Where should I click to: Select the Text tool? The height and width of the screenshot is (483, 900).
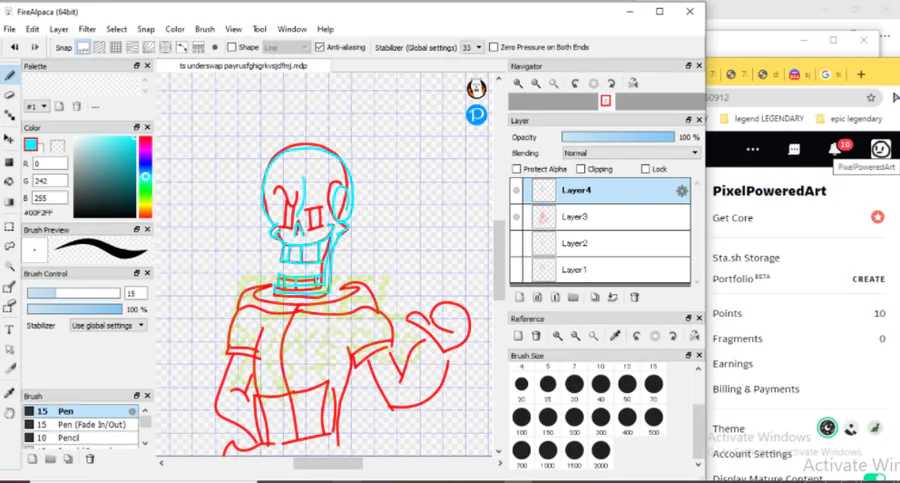(x=10, y=330)
